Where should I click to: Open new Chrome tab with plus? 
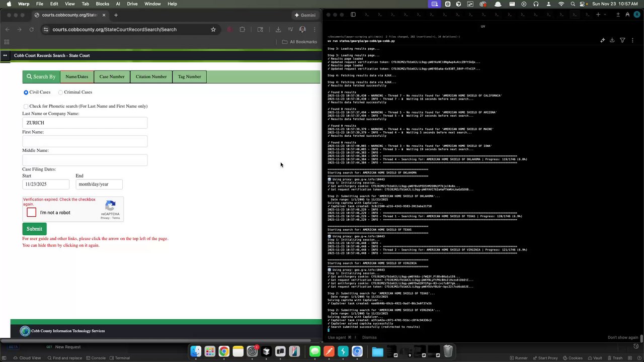(116, 15)
